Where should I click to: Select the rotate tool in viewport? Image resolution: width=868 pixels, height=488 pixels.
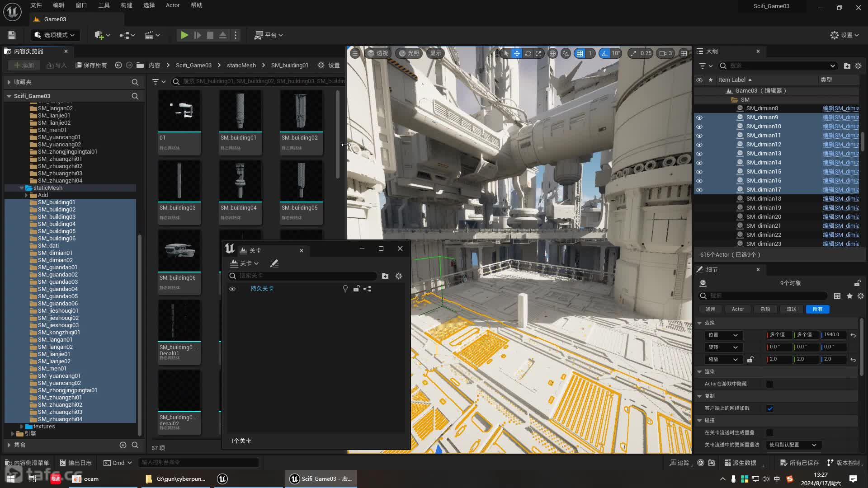click(528, 53)
